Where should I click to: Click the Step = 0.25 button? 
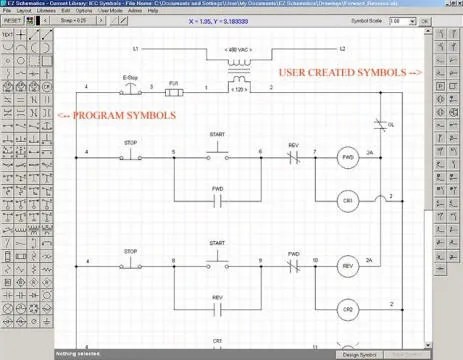[x=73, y=21]
